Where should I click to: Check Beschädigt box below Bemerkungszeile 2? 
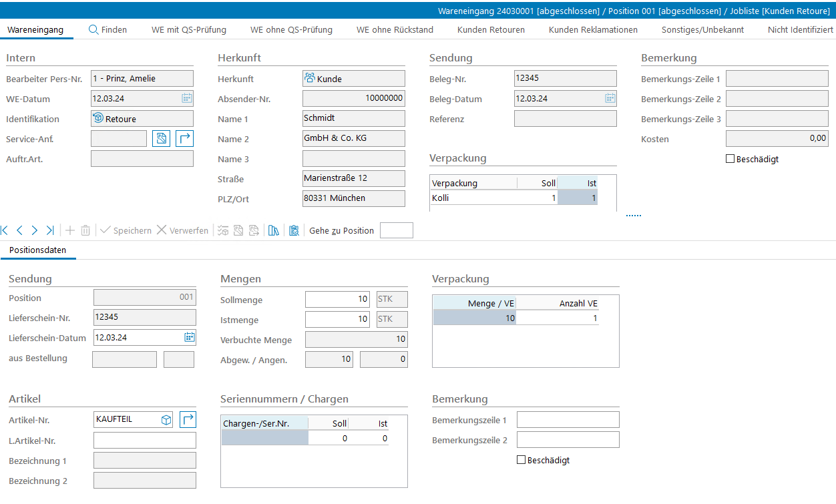click(521, 460)
